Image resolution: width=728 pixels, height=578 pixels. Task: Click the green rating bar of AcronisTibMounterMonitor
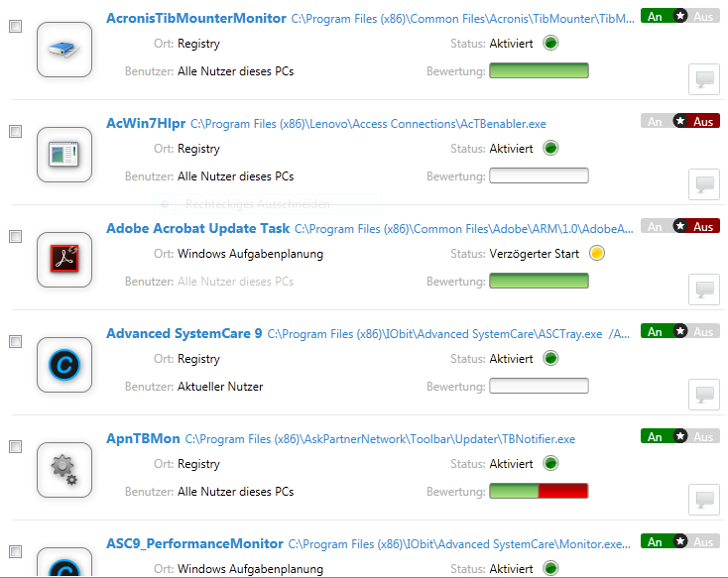(539, 70)
